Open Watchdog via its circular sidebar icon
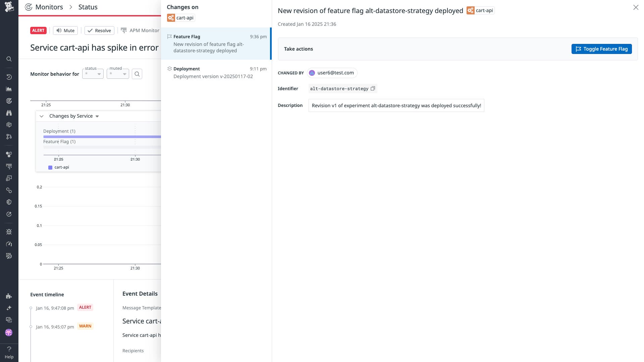The height and width of the screenshot is (362, 644). [x=9, y=101]
